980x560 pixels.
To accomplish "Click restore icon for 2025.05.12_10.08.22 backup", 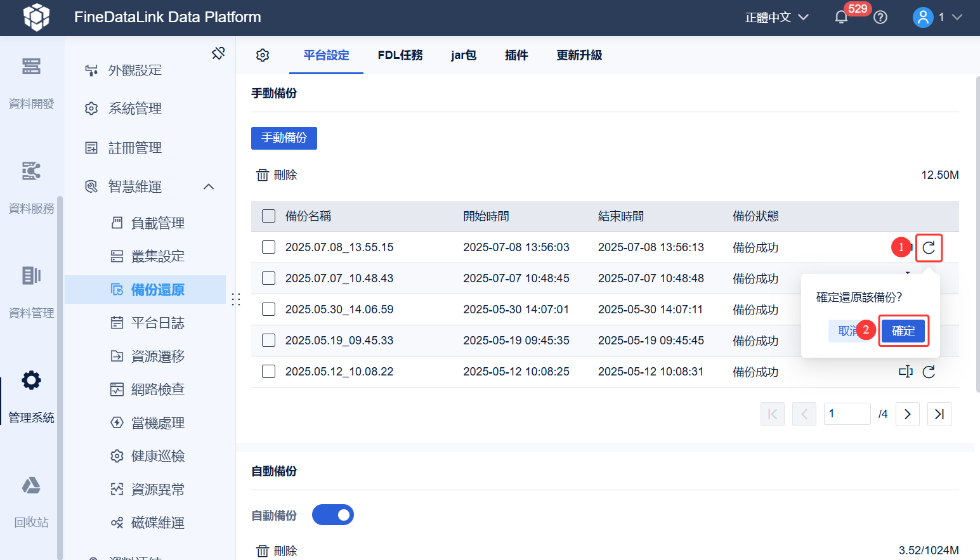I will 929,372.
